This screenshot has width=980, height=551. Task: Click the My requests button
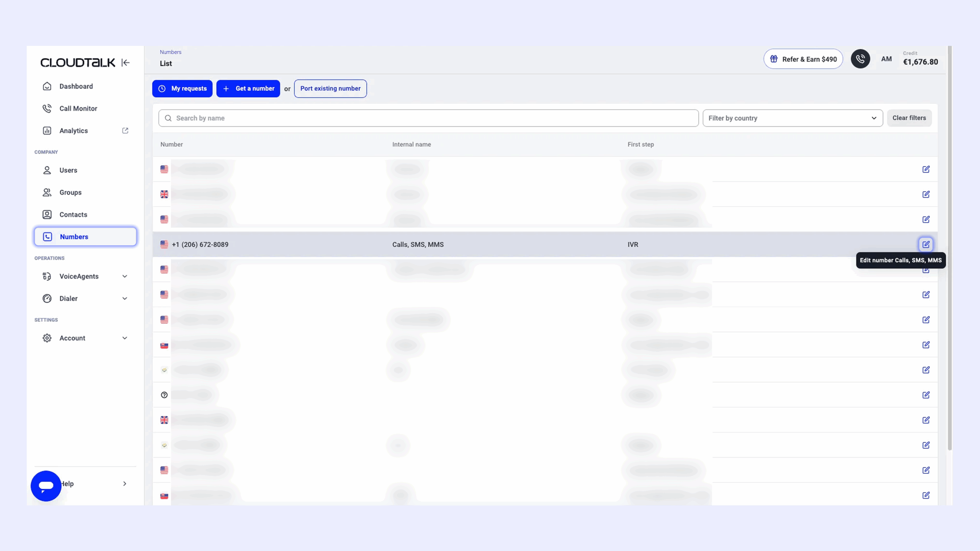click(x=182, y=89)
